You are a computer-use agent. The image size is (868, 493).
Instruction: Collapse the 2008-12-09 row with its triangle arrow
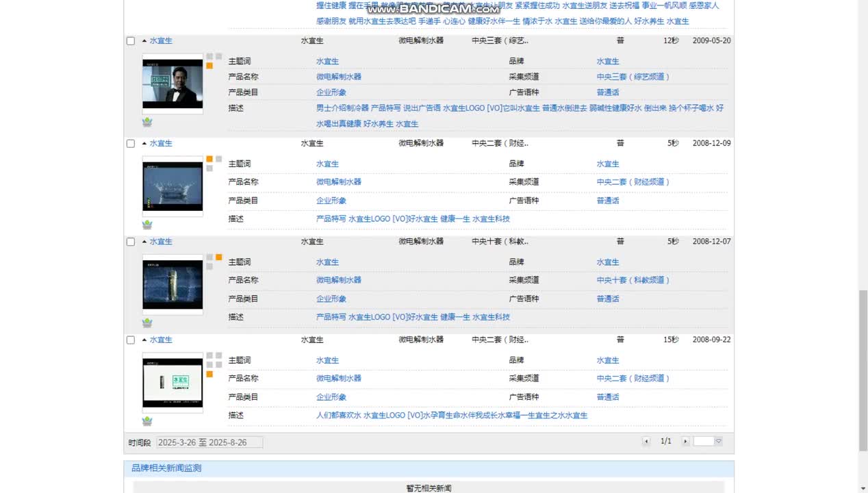[144, 143]
